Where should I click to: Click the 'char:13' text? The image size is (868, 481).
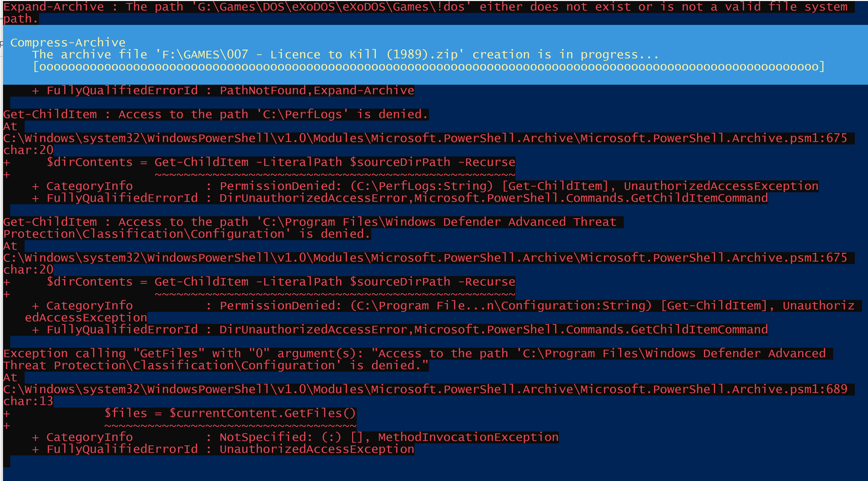(28, 401)
